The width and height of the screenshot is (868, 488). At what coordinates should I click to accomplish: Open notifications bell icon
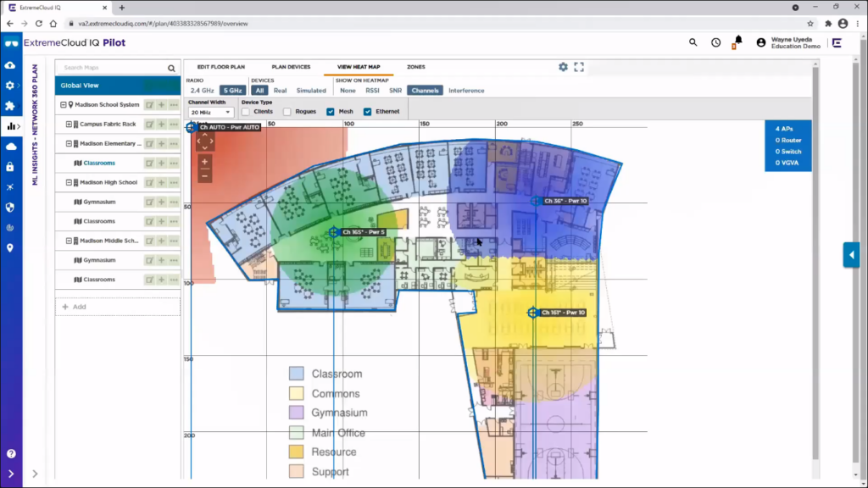738,42
